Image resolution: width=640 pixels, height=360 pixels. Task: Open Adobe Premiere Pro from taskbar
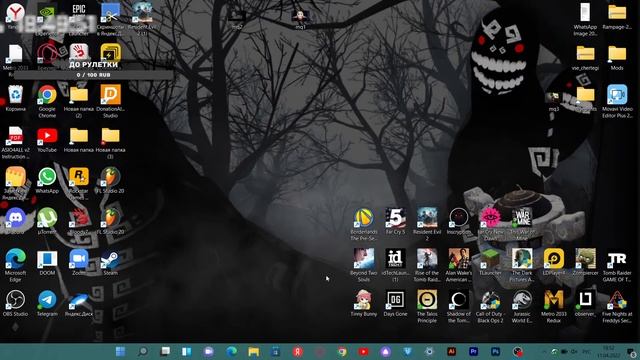473,351
